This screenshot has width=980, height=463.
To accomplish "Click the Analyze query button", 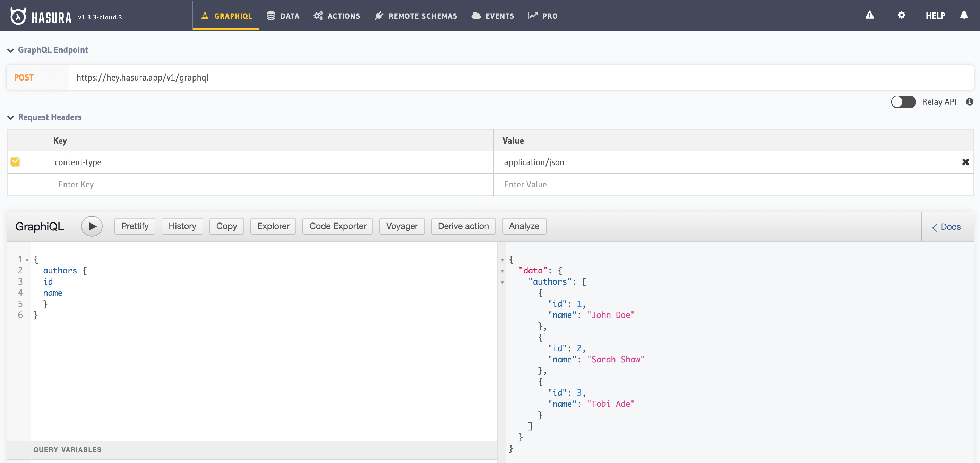I will 524,226.
